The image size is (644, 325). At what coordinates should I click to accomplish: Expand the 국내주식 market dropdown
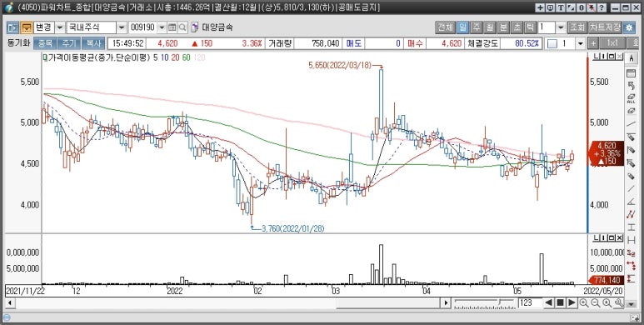point(122,27)
